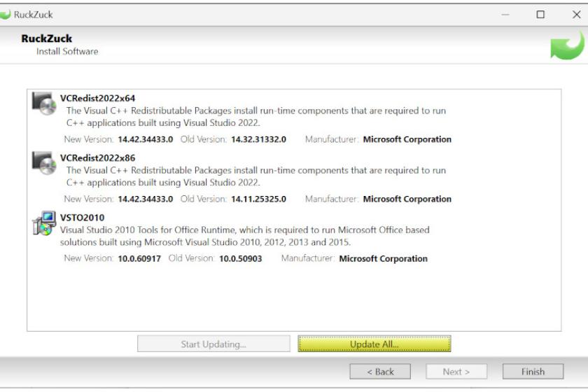The width and height of the screenshot is (588, 392).
Task: Click the VSTO2010 setup icon
Action: [x=44, y=223]
